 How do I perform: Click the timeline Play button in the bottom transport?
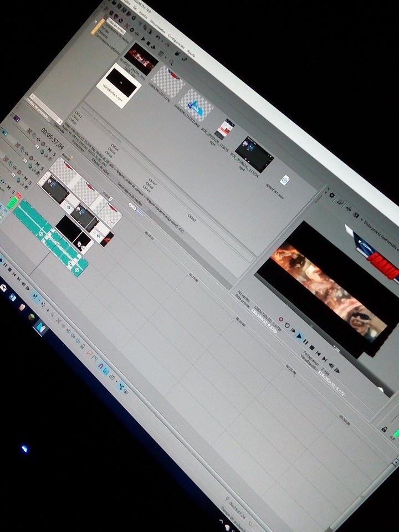[1, 260]
